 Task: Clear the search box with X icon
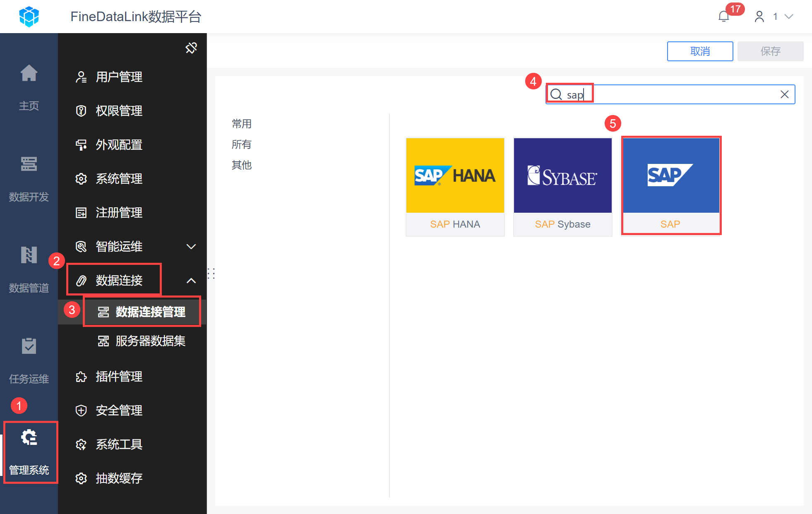784,94
